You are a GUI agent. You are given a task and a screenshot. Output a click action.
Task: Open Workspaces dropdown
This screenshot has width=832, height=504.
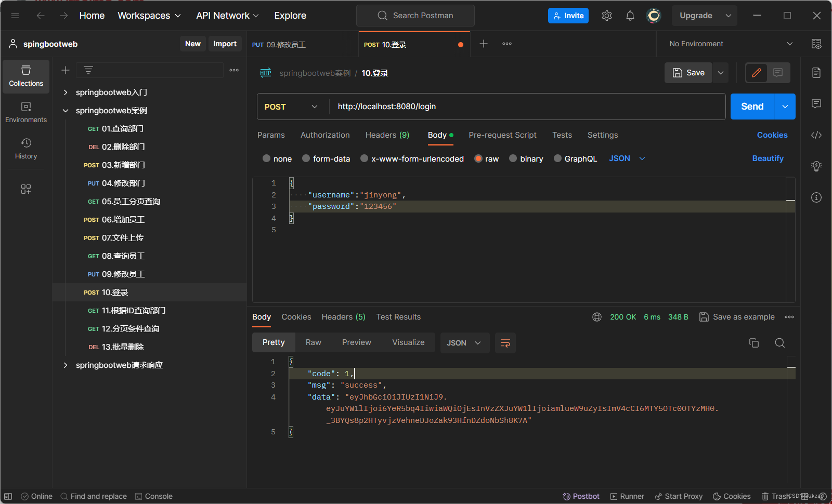(149, 16)
